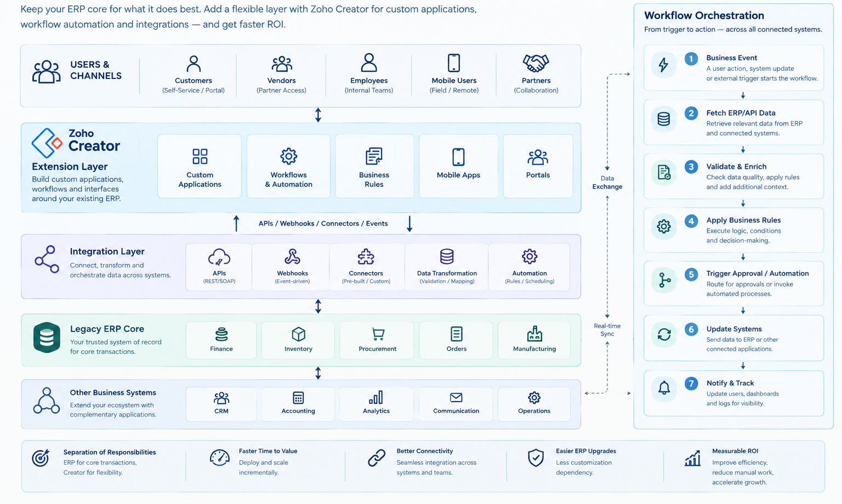Image resolution: width=842 pixels, height=504 pixels.
Task: Click the "Other Business Systems" title
Action: pos(113,393)
